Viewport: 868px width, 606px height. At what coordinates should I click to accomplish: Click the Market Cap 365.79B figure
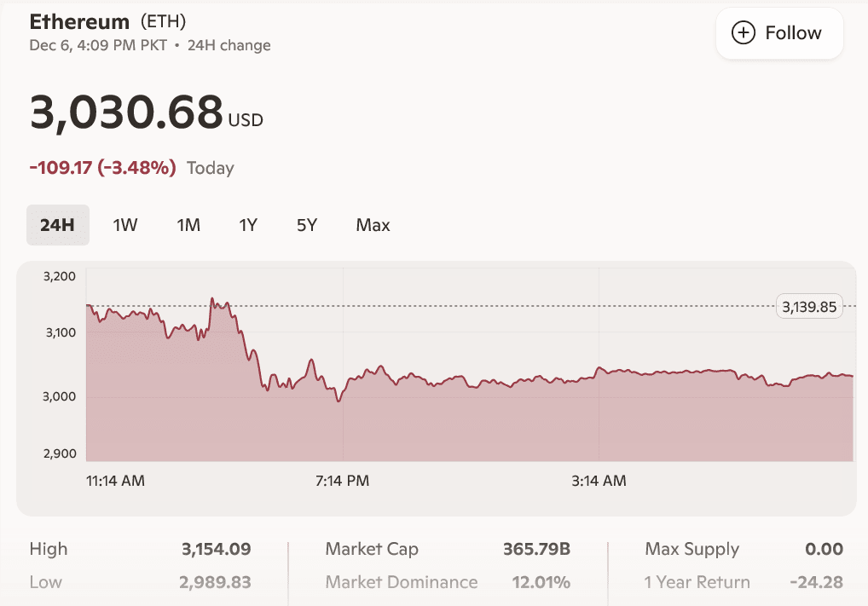(536, 550)
